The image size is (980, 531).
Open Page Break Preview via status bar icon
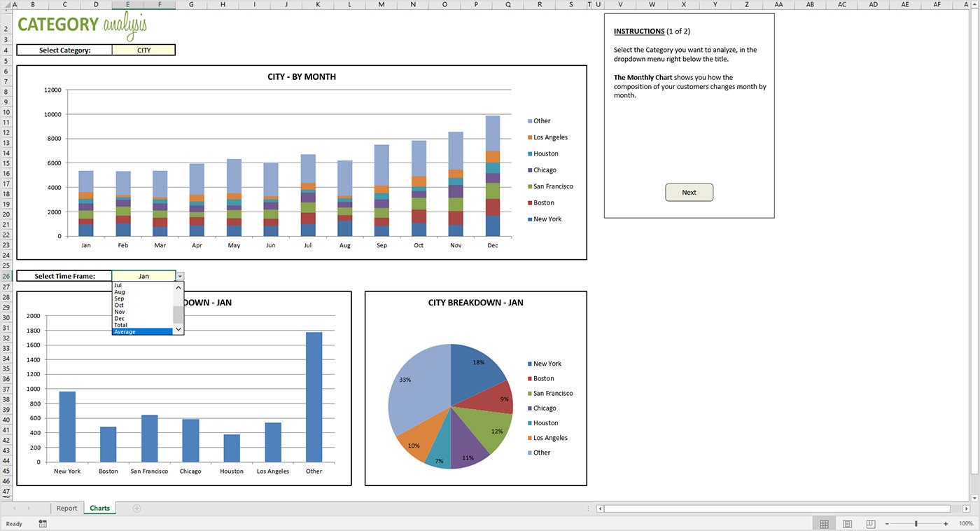[x=870, y=523]
